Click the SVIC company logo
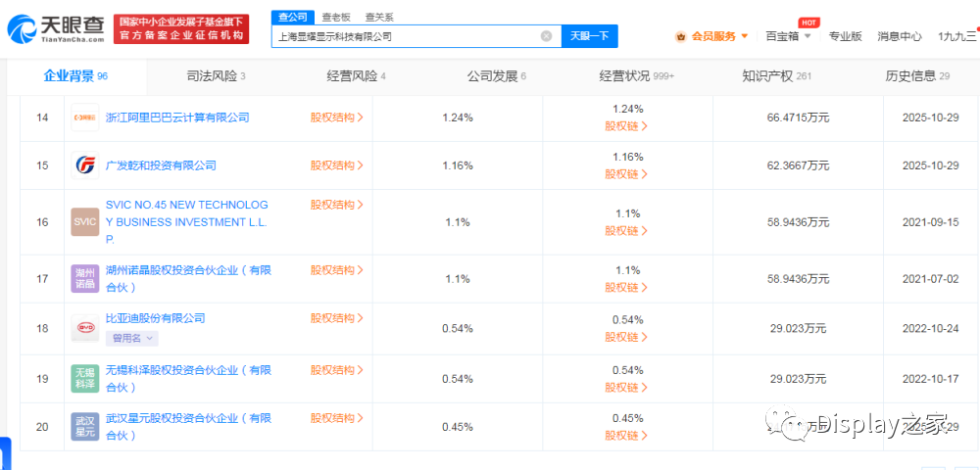 (x=85, y=222)
